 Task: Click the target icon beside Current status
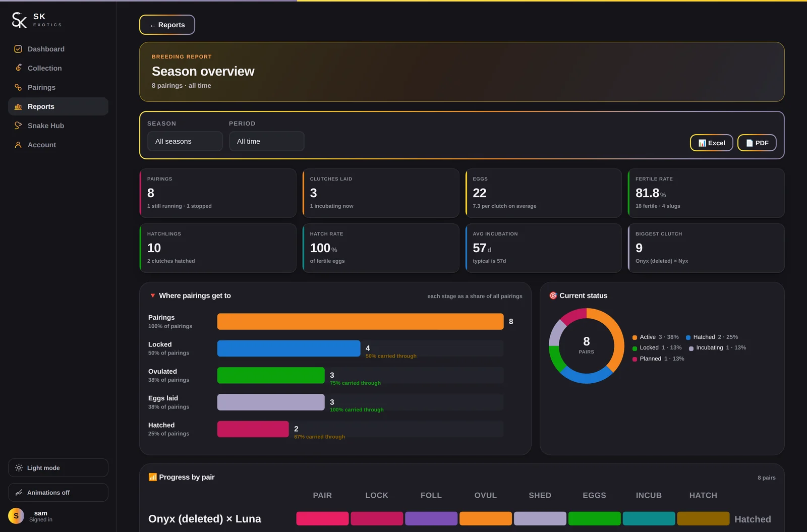pyautogui.click(x=553, y=295)
